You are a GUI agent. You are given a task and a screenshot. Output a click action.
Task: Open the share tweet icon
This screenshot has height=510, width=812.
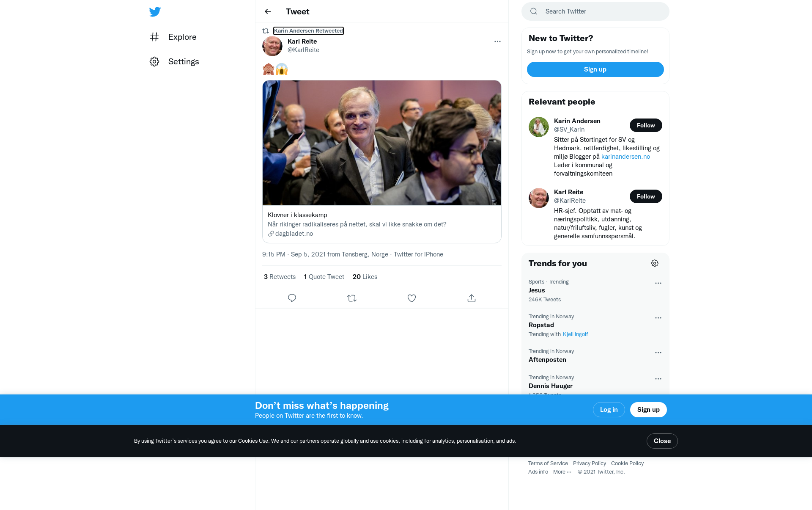coord(472,298)
